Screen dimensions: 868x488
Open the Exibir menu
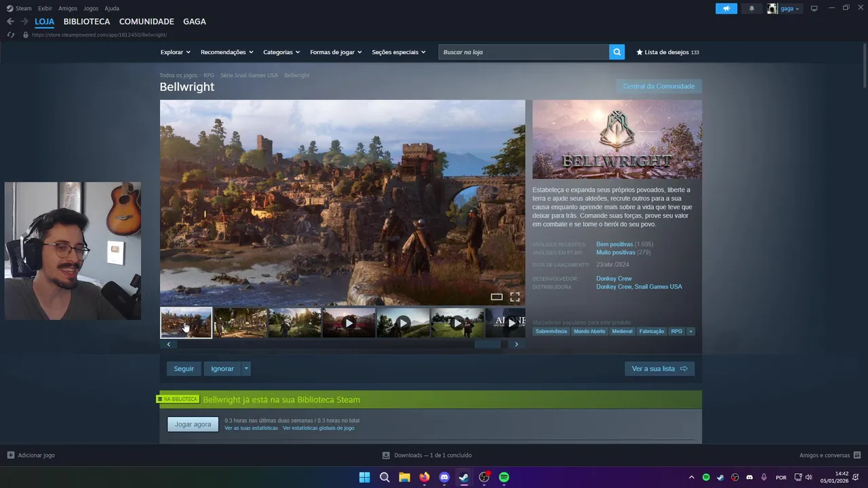click(x=45, y=8)
